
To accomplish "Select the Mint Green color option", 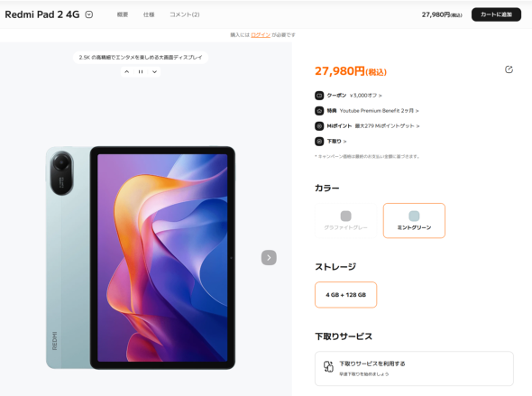I will (x=414, y=221).
